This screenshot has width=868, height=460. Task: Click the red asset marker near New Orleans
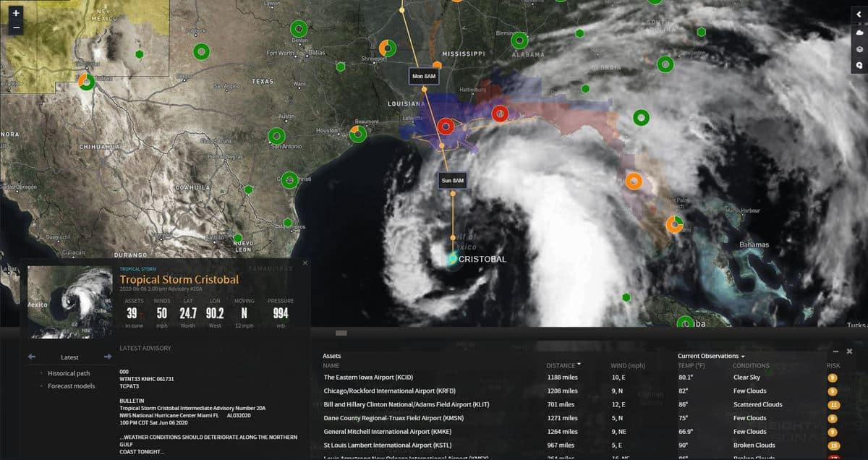(x=446, y=127)
